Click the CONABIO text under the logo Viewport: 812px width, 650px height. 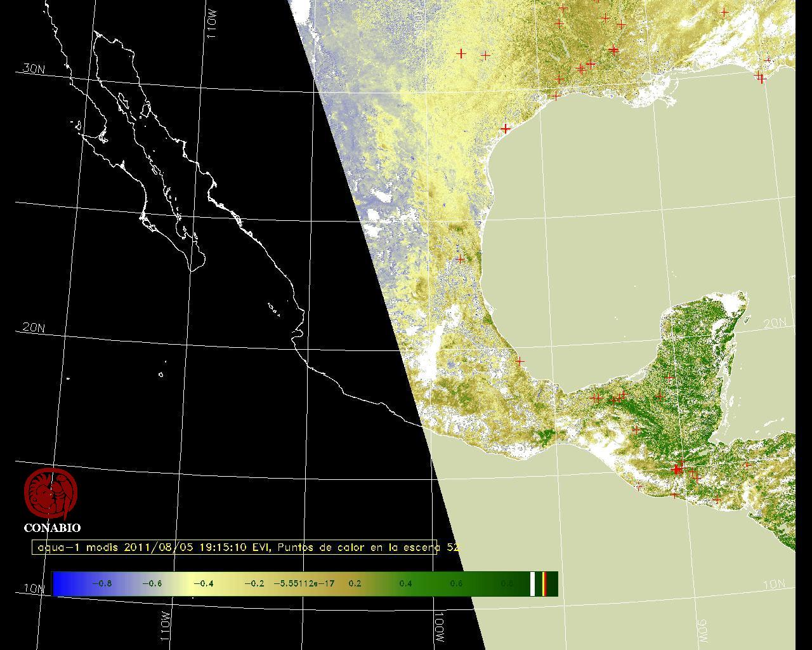tap(52, 528)
